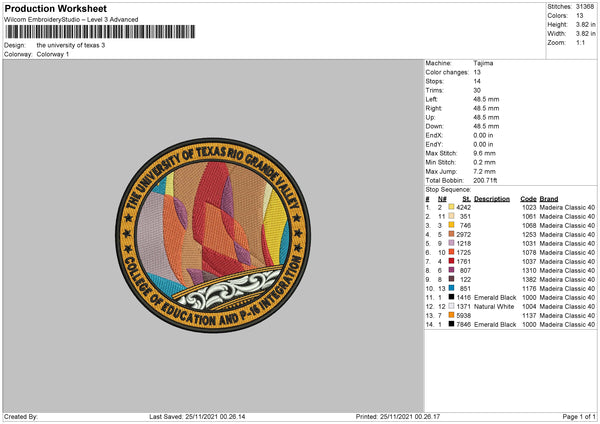Click the red swatch beside 1761 stitches
Image resolution: width=600 pixels, height=424 pixels.
[451, 261]
